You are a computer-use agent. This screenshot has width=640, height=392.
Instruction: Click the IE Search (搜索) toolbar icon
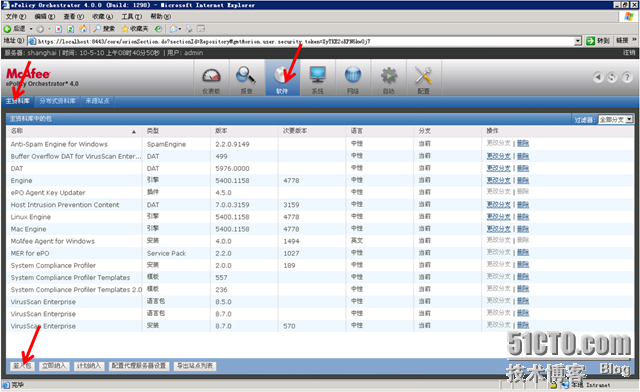(104, 29)
